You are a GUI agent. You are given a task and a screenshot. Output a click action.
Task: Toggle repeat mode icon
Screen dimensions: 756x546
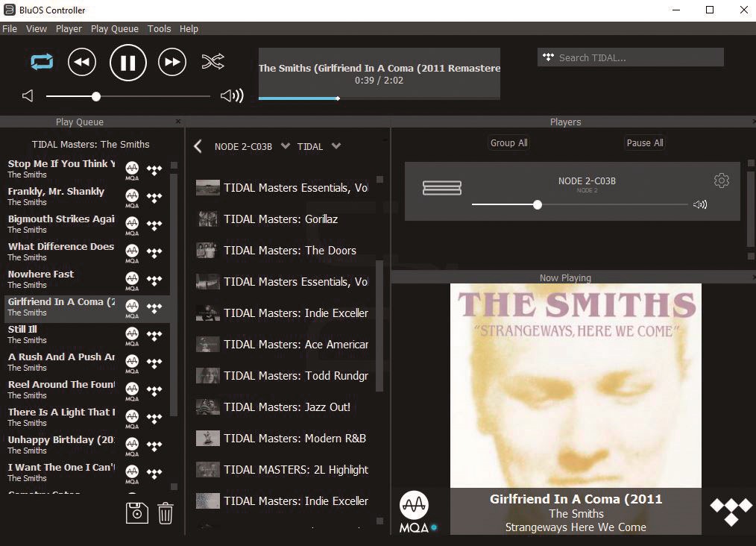point(42,62)
